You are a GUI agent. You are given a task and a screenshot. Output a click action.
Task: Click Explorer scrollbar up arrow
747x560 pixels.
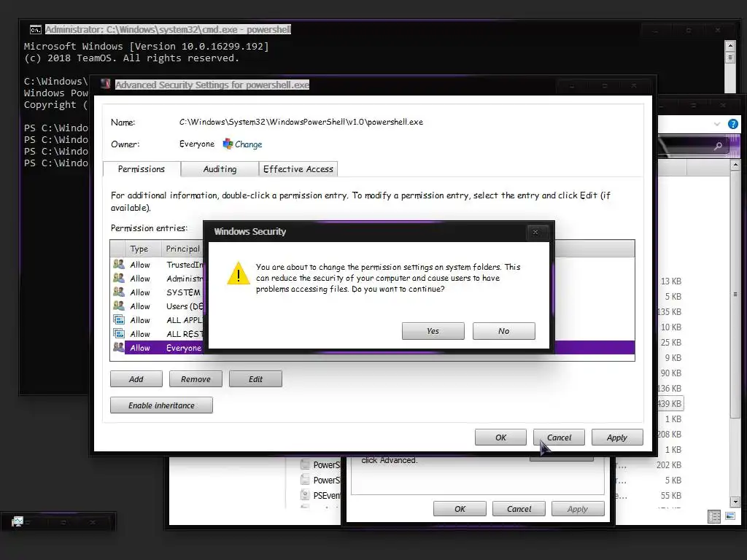tap(735, 166)
